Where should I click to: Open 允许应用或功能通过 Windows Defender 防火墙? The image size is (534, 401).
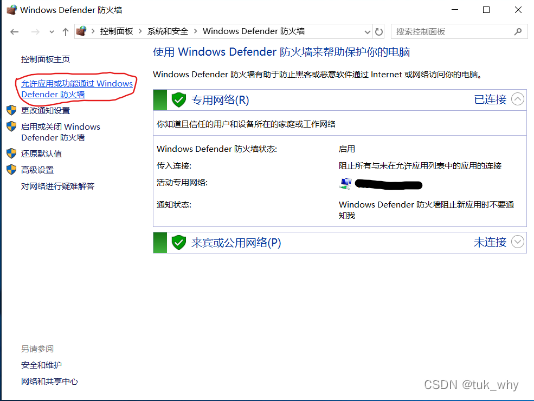[77, 89]
